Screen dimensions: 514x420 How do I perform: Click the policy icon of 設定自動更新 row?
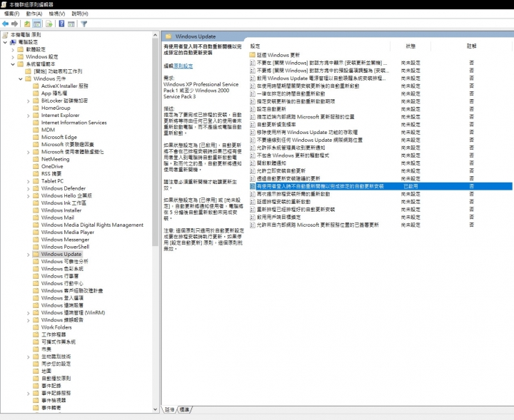[253, 109]
